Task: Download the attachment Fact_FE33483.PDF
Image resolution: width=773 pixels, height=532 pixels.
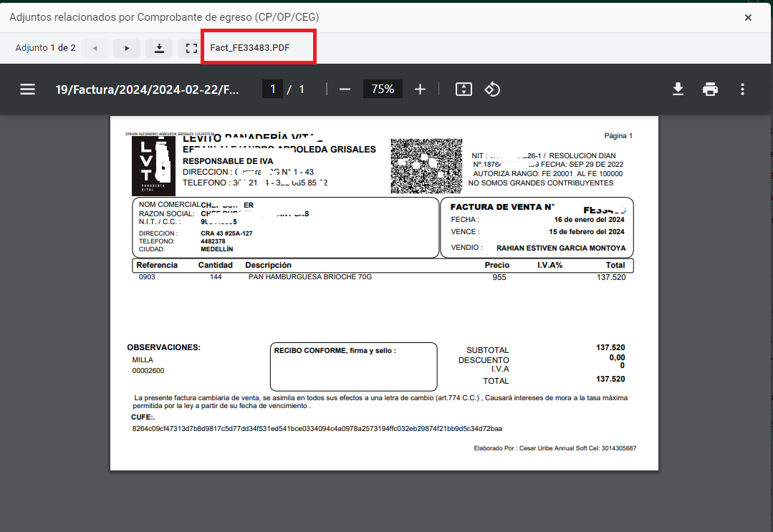Action: click(159, 48)
